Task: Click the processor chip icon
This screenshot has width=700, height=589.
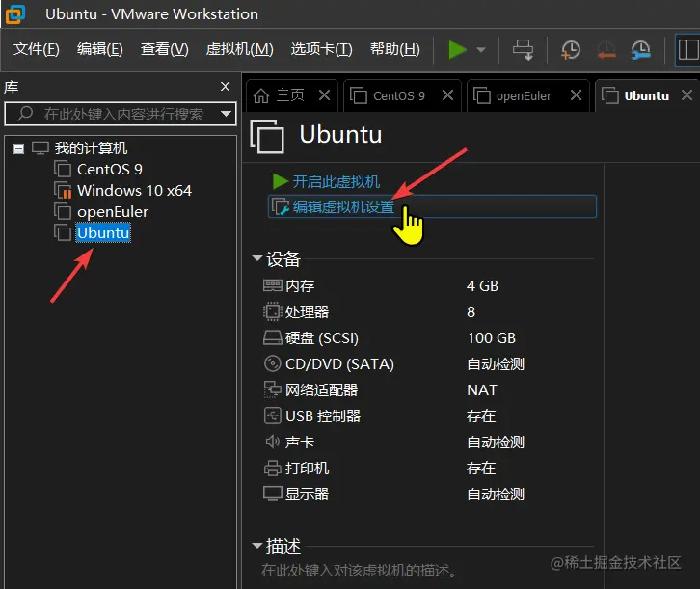Action: pyautogui.click(x=272, y=311)
